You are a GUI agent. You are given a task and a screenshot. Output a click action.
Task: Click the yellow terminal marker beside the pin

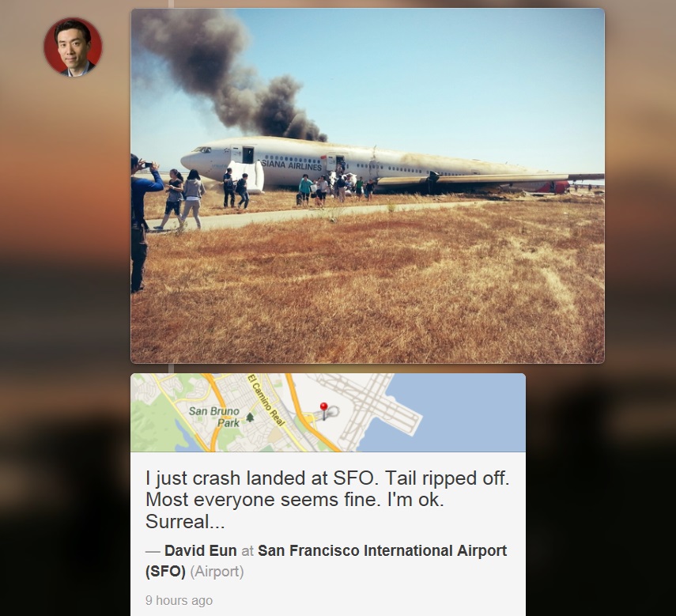tap(309, 418)
